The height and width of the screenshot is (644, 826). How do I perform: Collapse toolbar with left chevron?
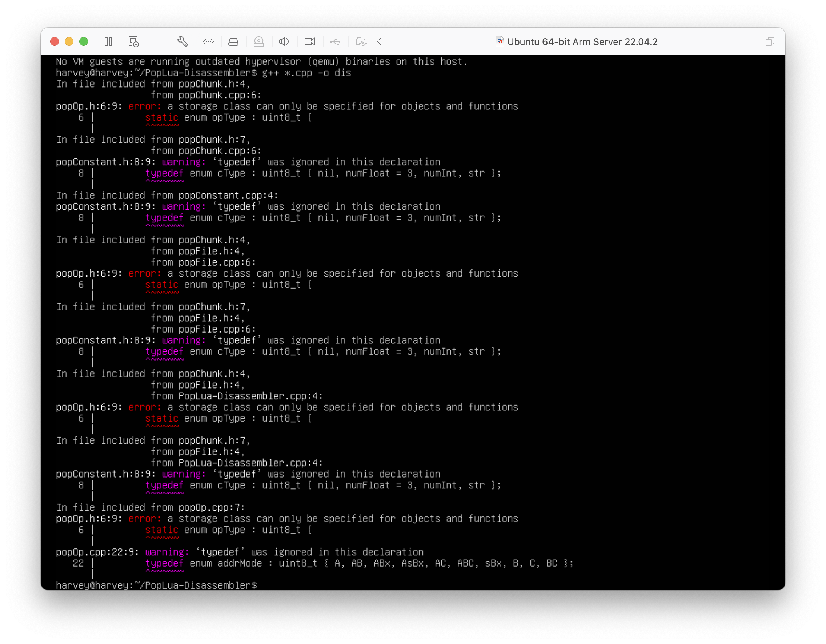(380, 41)
